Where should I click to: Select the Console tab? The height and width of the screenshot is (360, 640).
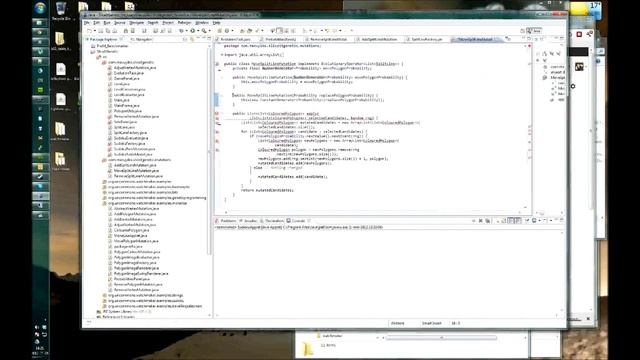[296, 221]
